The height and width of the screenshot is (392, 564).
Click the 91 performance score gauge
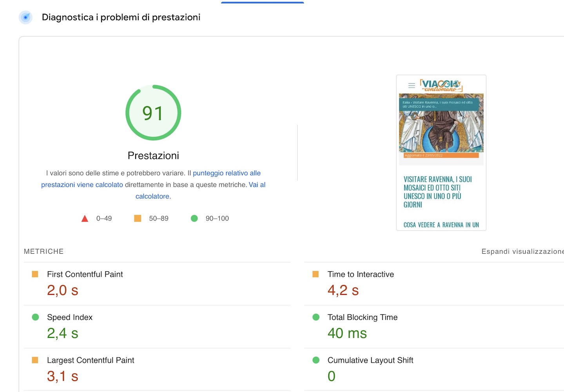coord(153,113)
